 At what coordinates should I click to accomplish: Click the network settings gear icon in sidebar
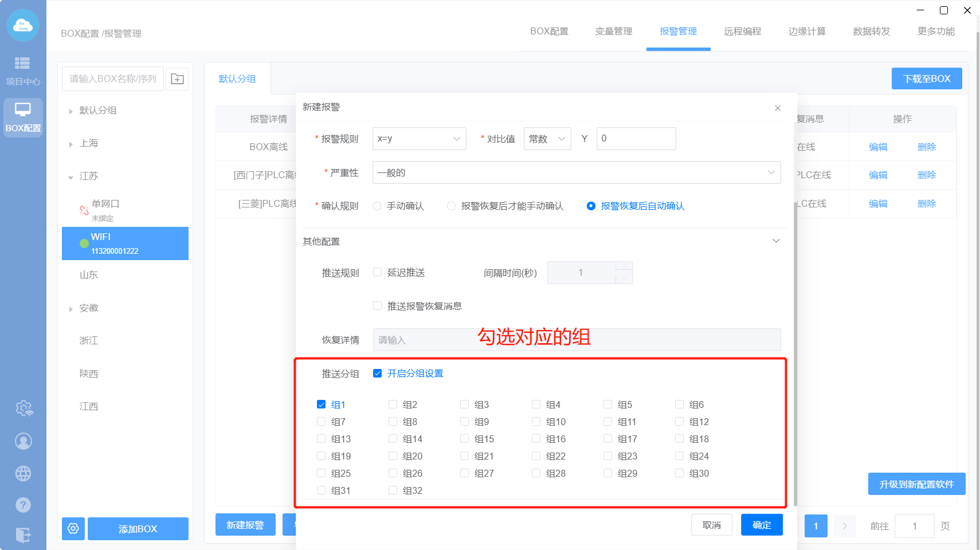23,408
